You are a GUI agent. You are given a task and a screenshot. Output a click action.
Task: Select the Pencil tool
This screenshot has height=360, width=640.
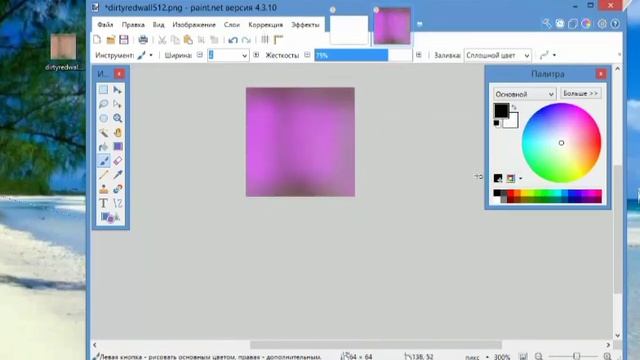tap(103, 175)
